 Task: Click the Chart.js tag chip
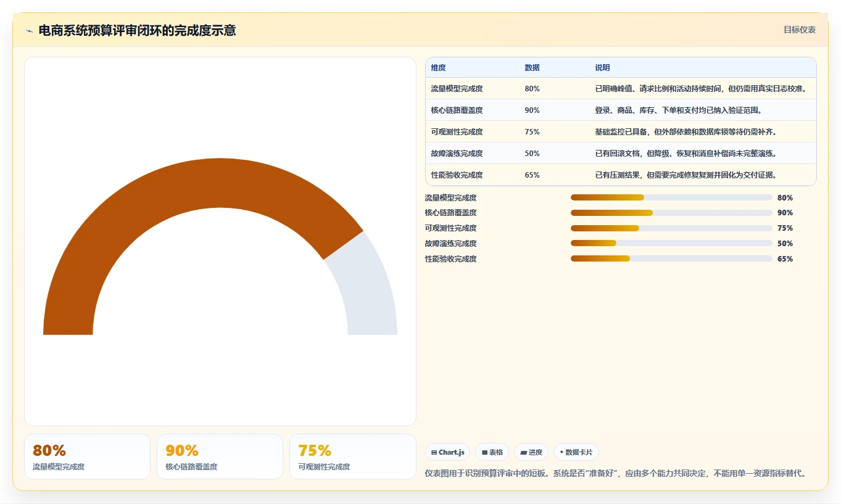pos(447,452)
